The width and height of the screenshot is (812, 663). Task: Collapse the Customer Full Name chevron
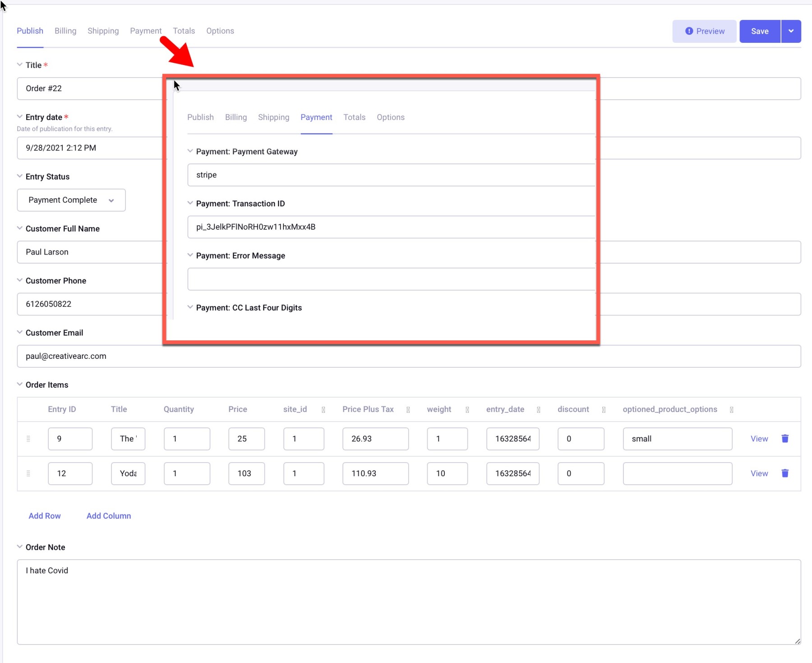[x=20, y=228]
